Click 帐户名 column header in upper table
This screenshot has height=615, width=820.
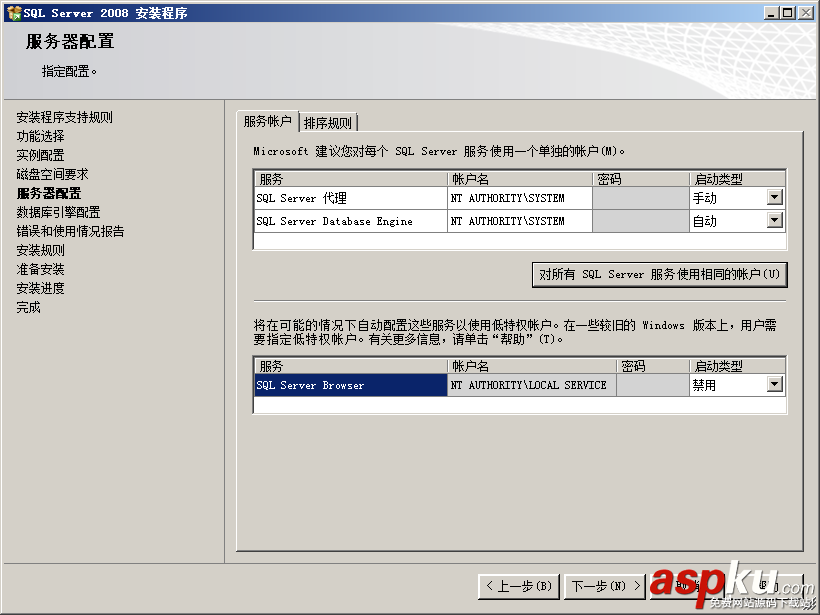point(520,179)
